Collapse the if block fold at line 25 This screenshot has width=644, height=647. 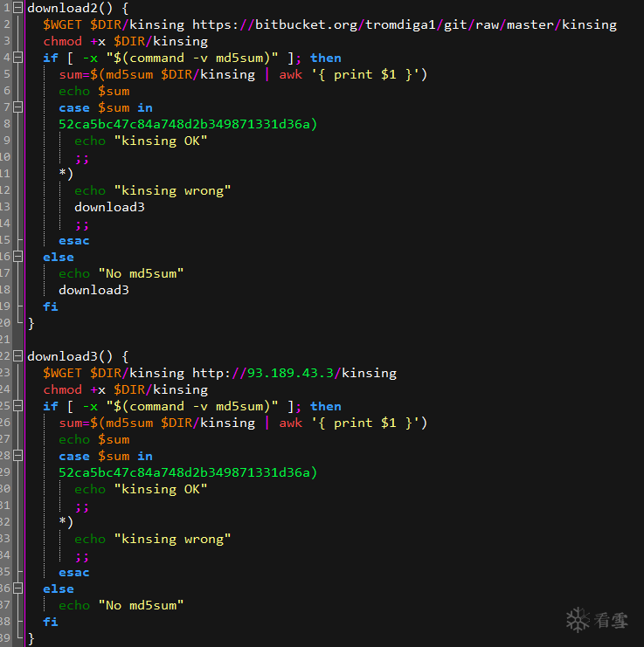pos(17,406)
